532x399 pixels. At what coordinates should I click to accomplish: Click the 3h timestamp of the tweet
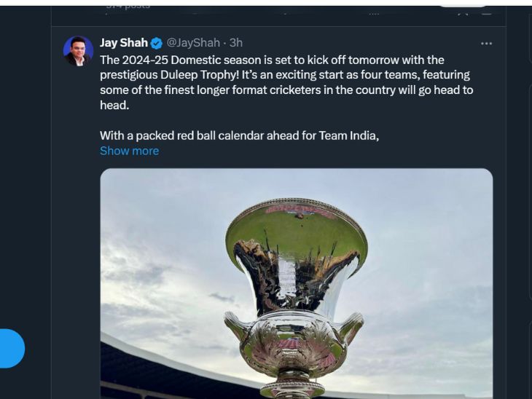coord(236,44)
